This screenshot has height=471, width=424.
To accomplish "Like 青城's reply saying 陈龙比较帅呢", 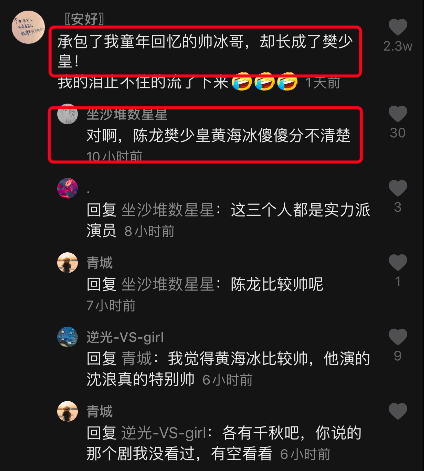I will pos(398,263).
